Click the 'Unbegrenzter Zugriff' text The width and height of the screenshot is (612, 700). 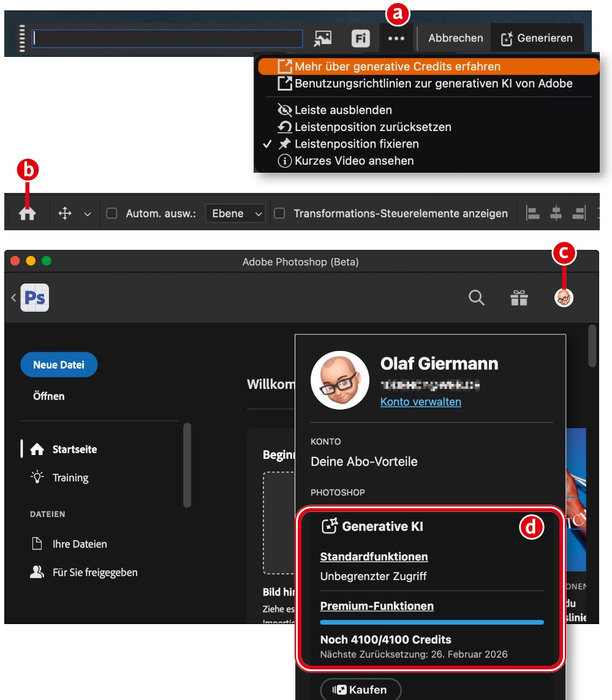[373, 576]
